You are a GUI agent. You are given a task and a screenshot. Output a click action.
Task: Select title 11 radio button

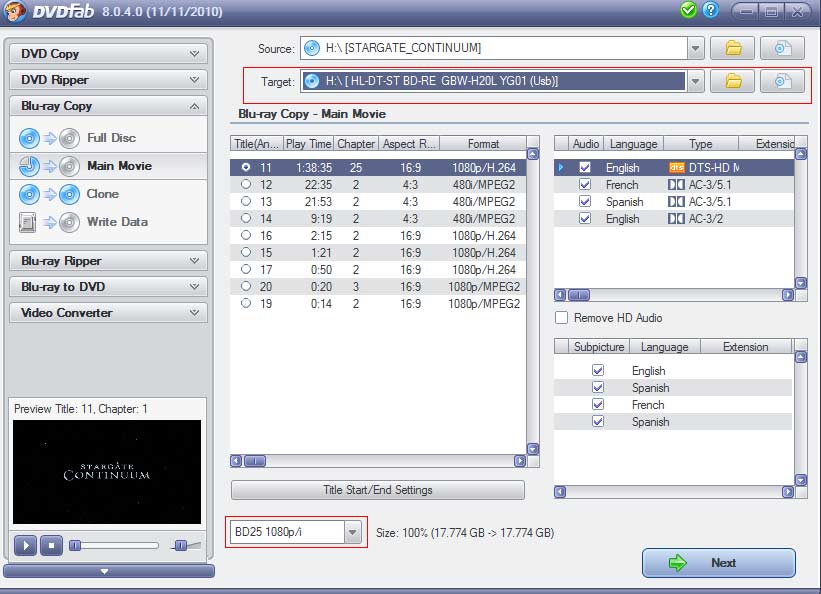click(x=246, y=167)
